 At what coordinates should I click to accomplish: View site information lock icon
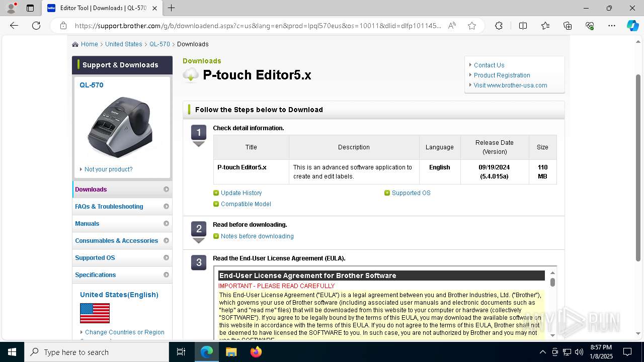click(63, 26)
